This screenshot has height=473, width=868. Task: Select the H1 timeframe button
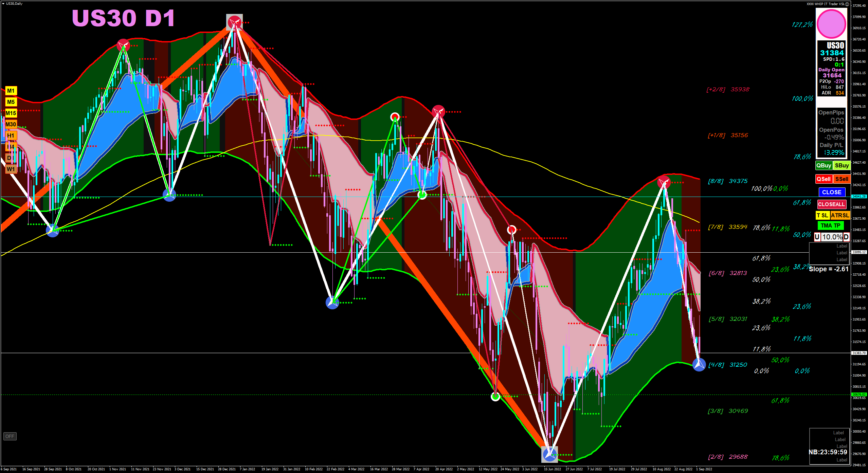[x=11, y=135]
